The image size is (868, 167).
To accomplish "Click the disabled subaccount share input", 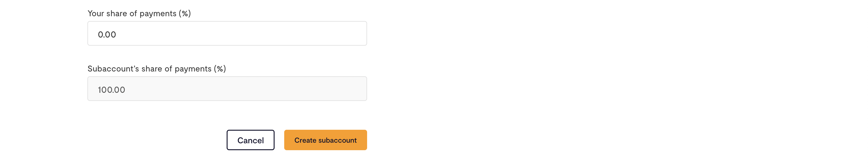I will pos(227,89).
